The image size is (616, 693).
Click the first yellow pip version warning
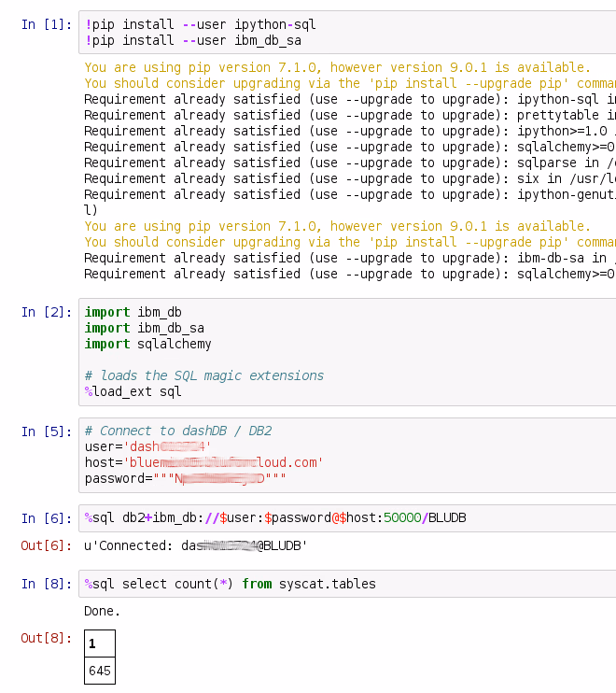click(336, 67)
